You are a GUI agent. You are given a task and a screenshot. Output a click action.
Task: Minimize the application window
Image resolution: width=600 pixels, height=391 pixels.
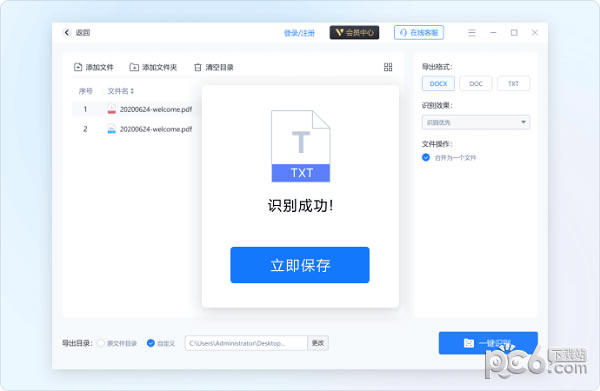click(x=493, y=33)
